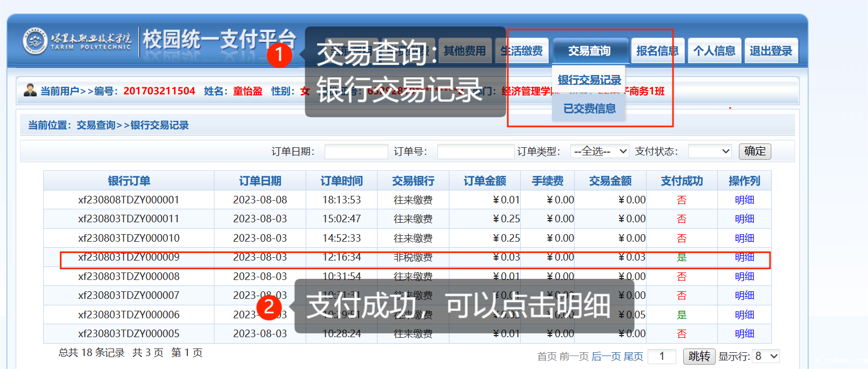Click the 银行订单 column header
Viewport: 868px width, 369px height.
pyautogui.click(x=129, y=181)
